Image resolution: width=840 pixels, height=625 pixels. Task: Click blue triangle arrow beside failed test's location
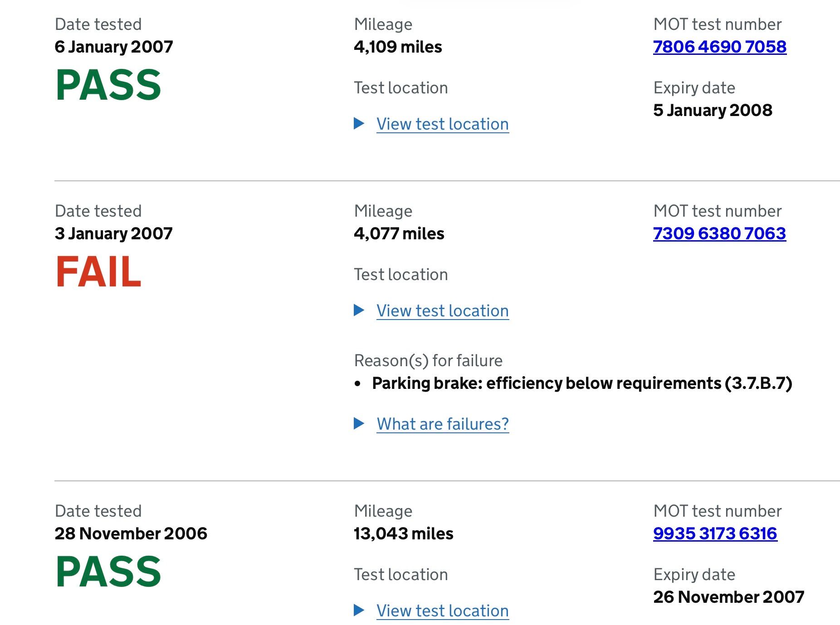point(359,310)
